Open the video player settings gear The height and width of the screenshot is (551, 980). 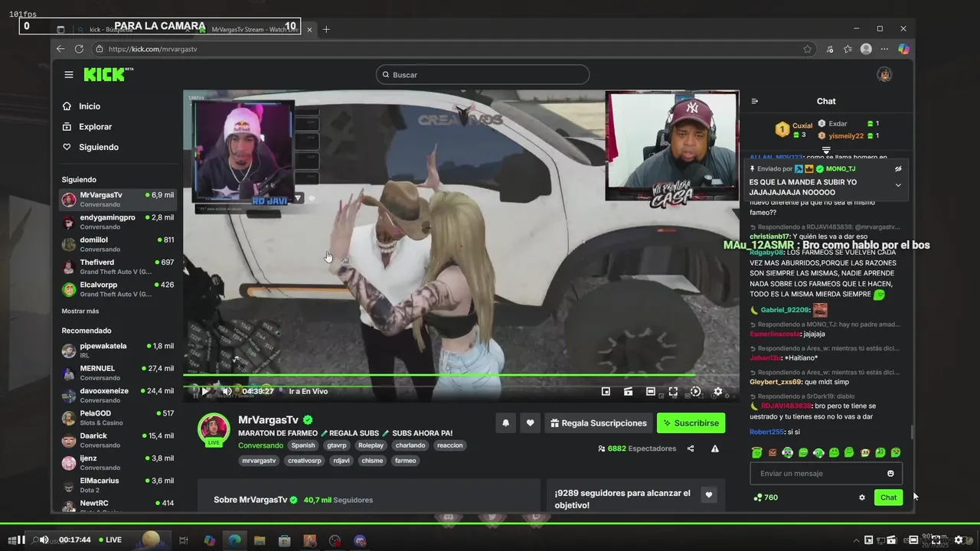(x=717, y=391)
